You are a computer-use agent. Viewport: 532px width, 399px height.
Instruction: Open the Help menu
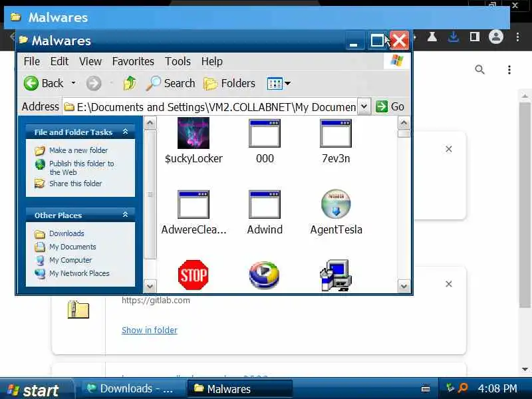212,61
